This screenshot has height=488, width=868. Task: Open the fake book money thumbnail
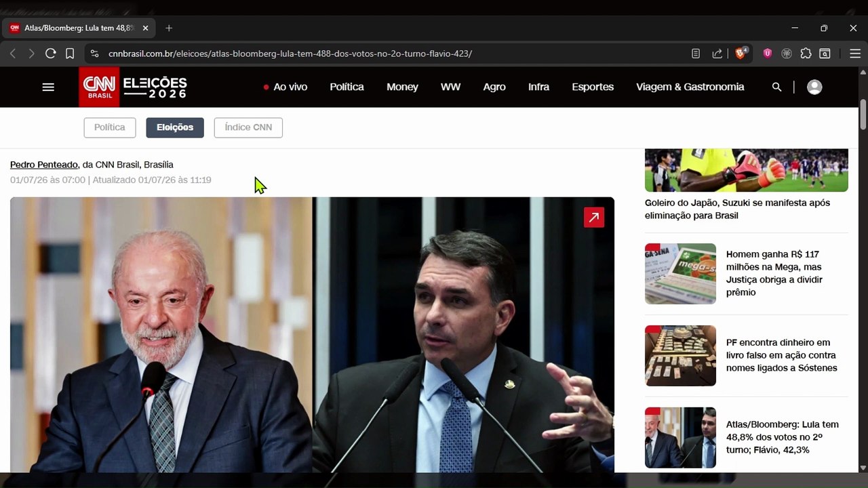point(680,356)
